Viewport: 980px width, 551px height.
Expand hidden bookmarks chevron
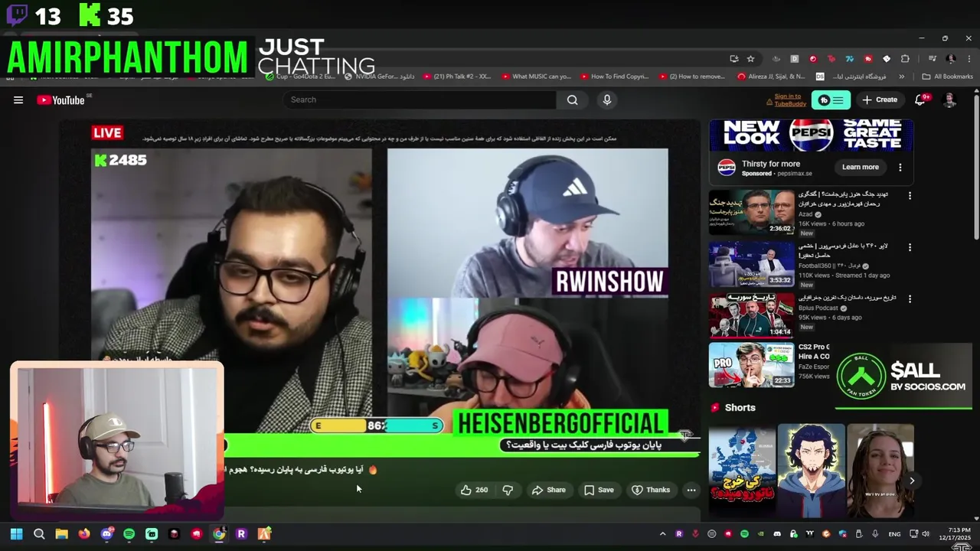pyautogui.click(x=901, y=77)
